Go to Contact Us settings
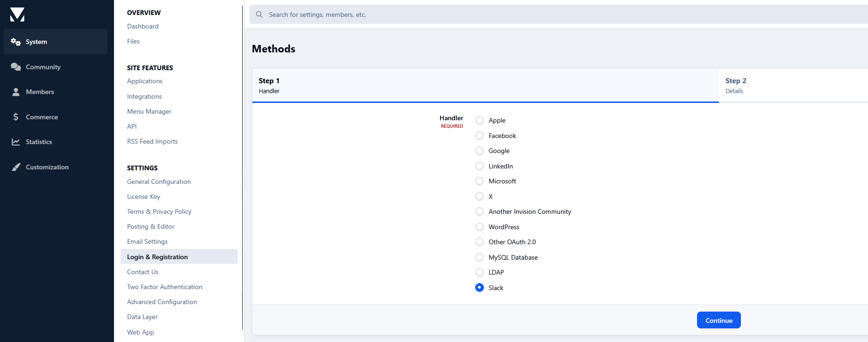The width and height of the screenshot is (868, 342). click(x=142, y=272)
